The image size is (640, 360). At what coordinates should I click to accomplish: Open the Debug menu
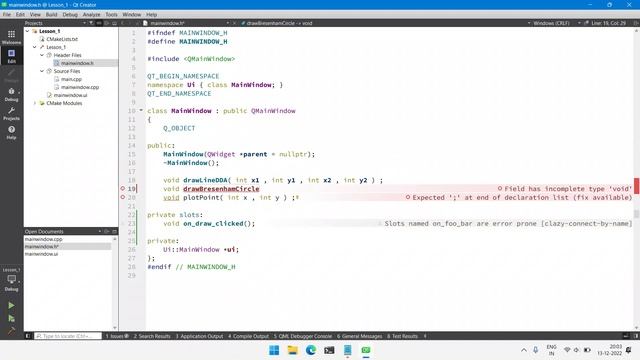(70, 14)
